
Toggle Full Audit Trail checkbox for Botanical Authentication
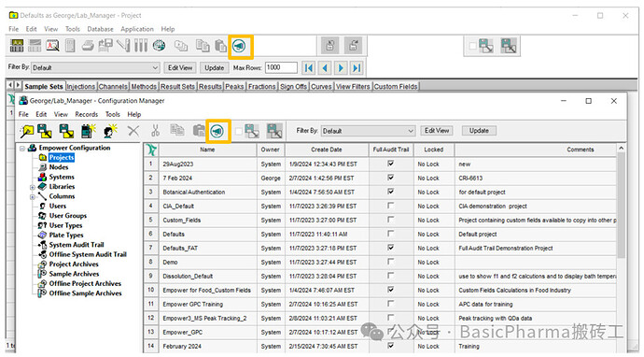390,192
